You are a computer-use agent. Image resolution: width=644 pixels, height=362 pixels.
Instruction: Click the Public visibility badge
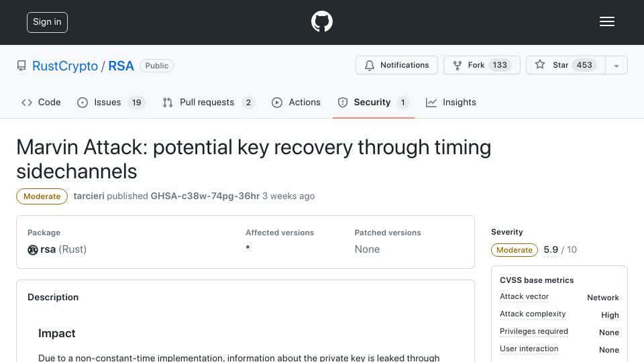point(156,66)
